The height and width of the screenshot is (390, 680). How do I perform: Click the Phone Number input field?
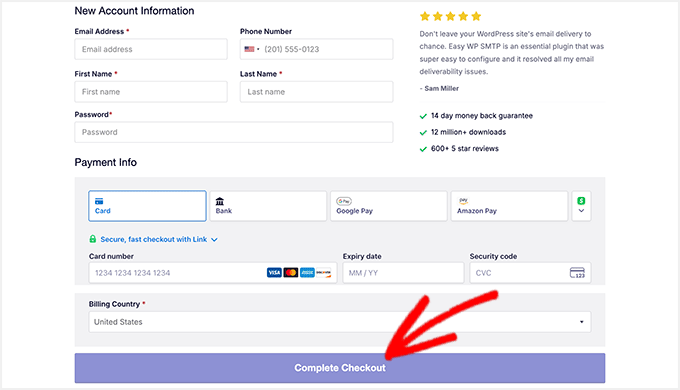[x=317, y=49]
